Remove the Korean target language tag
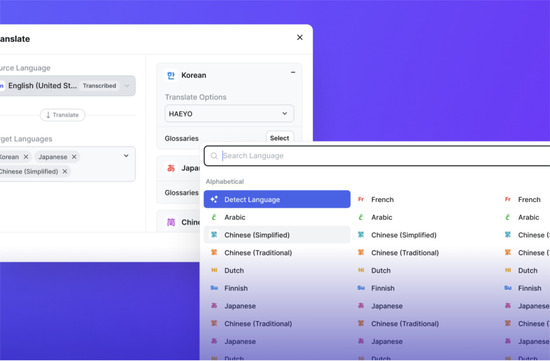 [26, 157]
